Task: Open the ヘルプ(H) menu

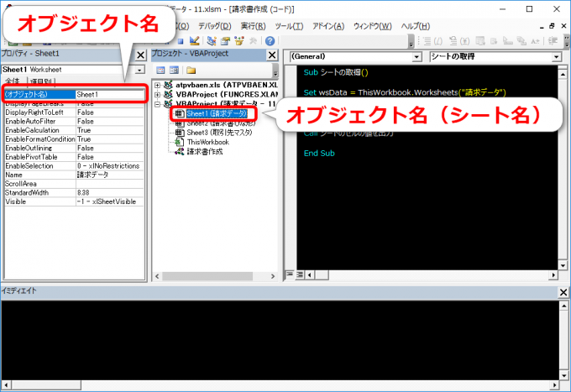Action: tap(416, 26)
